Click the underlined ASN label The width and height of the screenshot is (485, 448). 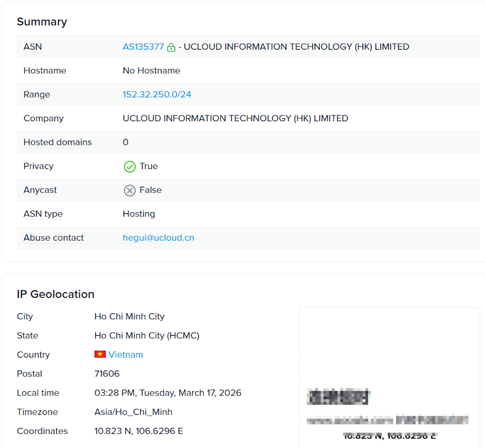[33, 47]
